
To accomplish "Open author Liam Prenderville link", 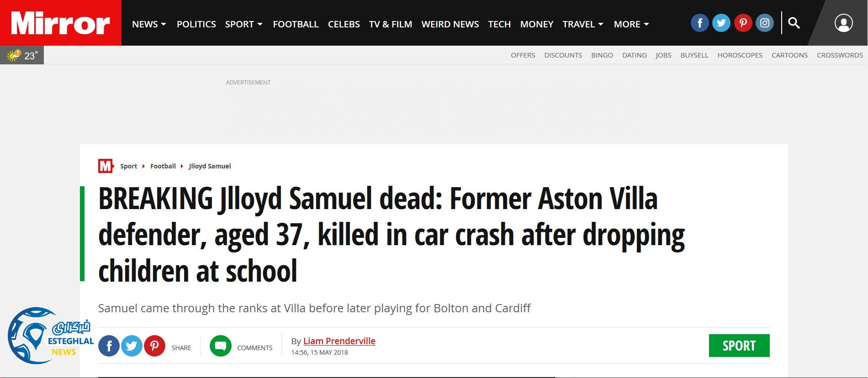I will click(339, 341).
